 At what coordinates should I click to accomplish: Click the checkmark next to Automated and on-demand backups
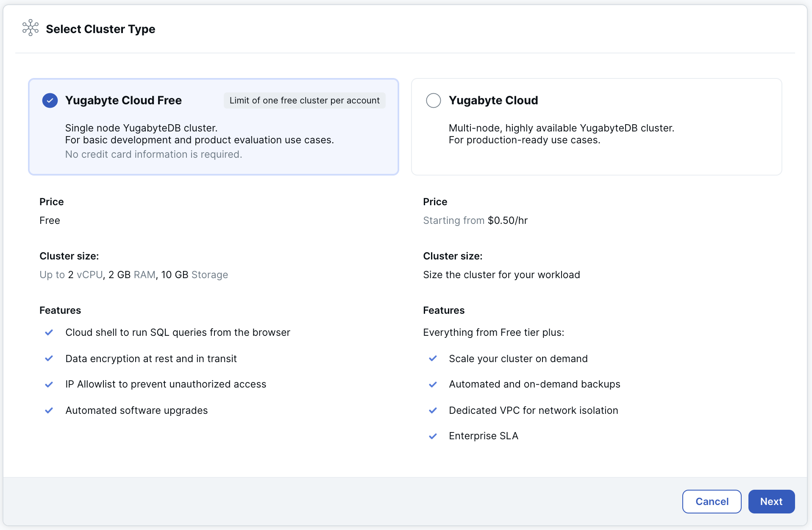(x=433, y=384)
